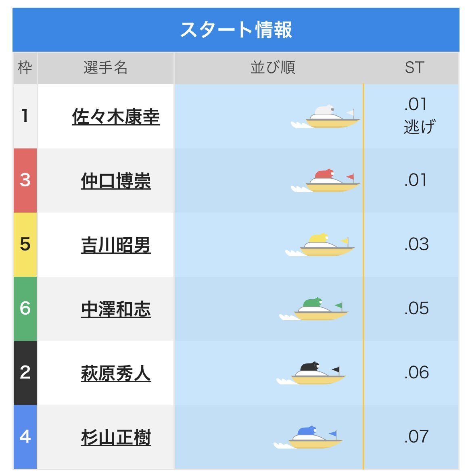
Task: Open racer profile 杉山正樹
Action: [x=116, y=437]
